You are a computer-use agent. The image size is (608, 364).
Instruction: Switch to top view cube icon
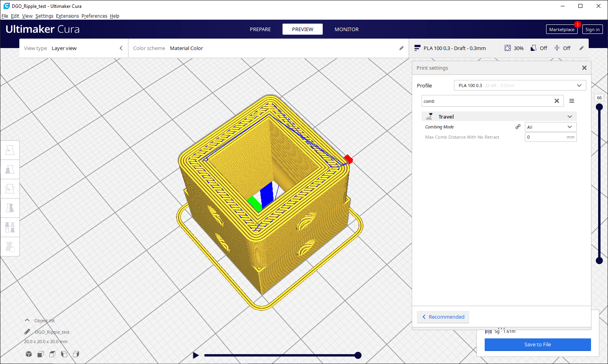pyautogui.click(x=52, y=354)
